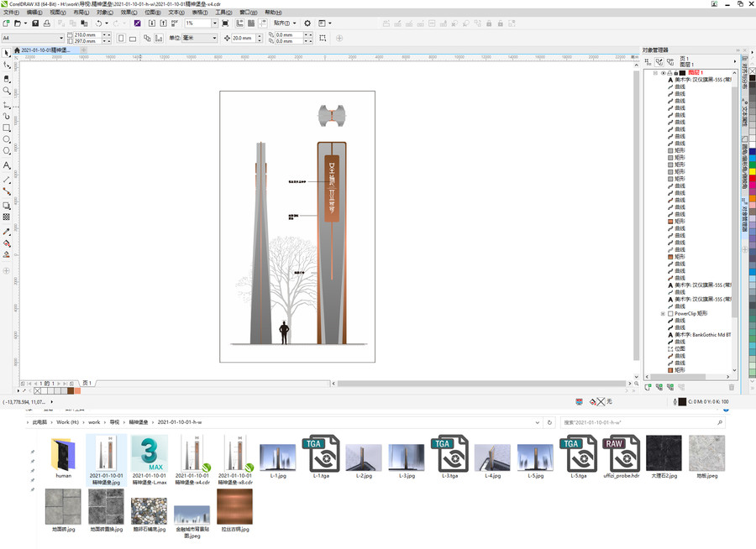The height and width of the screenshot is (549, 756).
Task: Select the Transparency checkerboard tool
Action: click(x=6, y=217)
